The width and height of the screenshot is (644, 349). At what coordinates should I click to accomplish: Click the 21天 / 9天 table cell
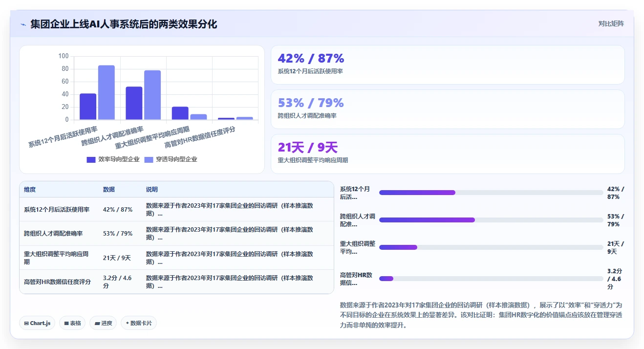[x=117, y=258]
